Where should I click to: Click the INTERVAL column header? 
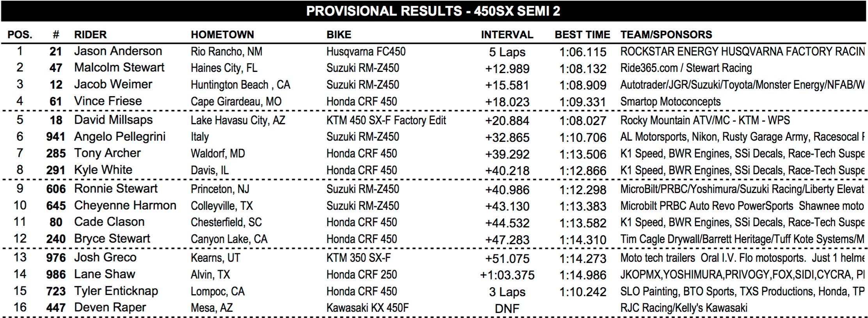point(507,34)
